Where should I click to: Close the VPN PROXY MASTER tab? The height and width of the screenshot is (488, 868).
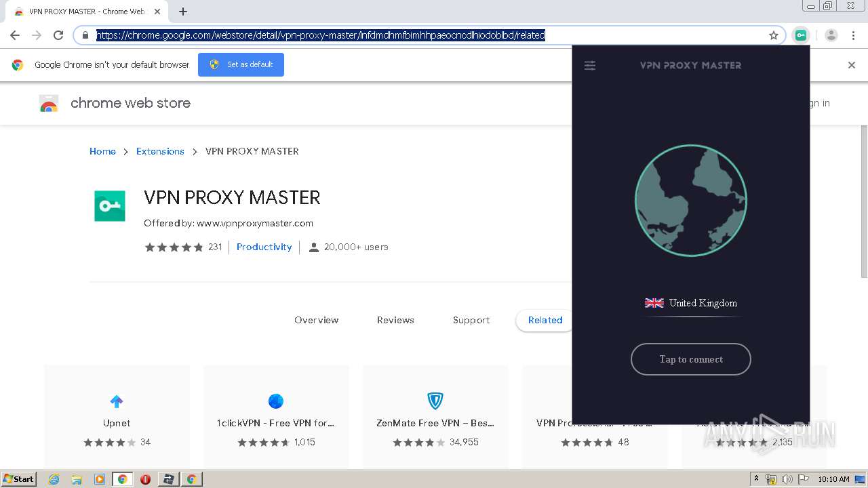pyautogui.click(x=157, y=12)
